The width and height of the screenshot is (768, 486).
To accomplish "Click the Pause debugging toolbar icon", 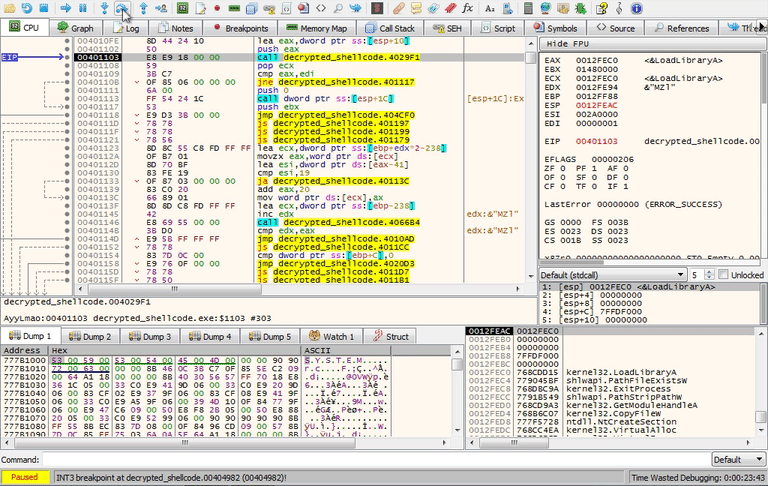I will (x=83, y=8).
